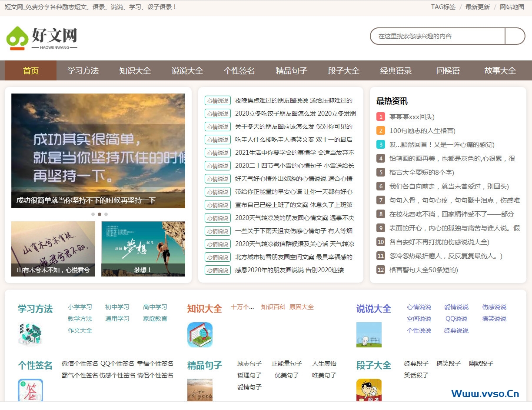Click the 精品句子 beach photo icon

(199, 390)
